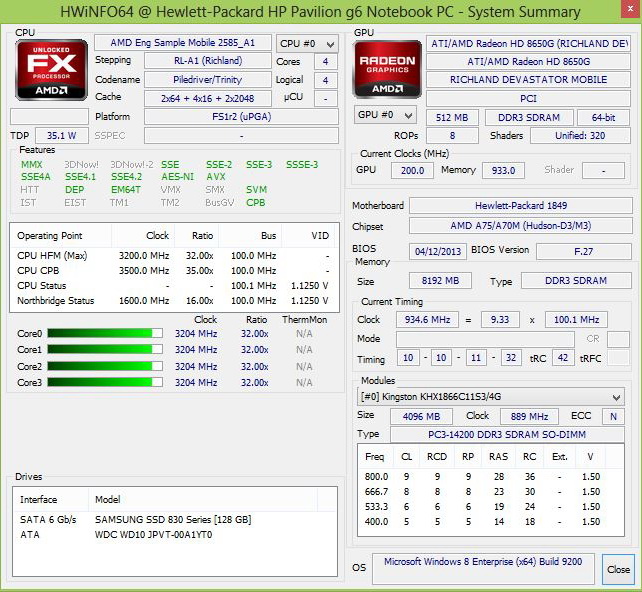Click the DDR3 SDRAM memory type field
The image size is (642, 592).
(576, 281)
